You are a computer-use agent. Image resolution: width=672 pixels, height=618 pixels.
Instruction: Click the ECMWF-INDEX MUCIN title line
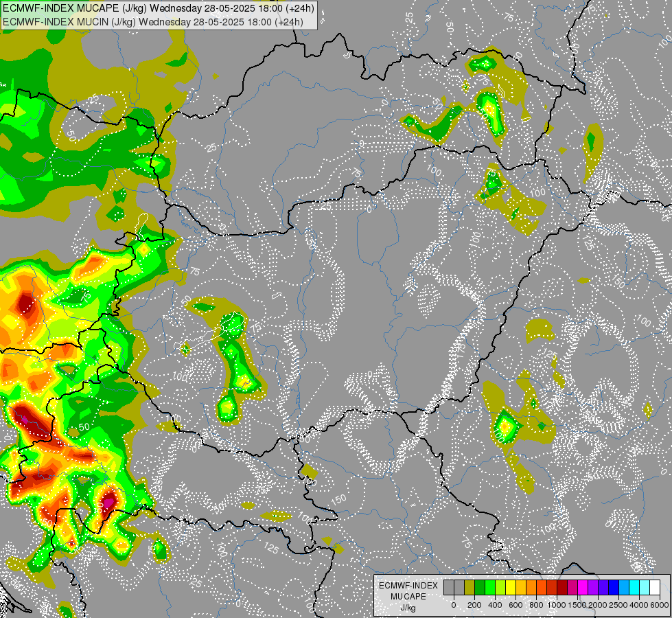(x=152, y=22)
